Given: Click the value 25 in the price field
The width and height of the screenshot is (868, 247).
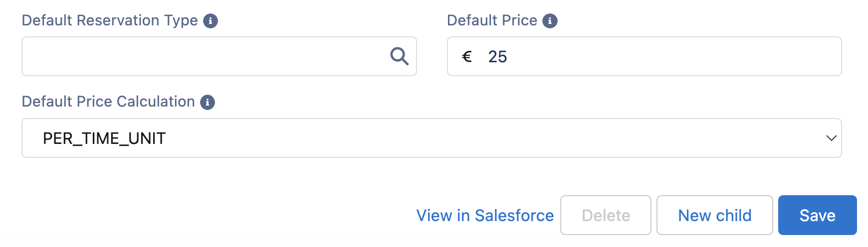Looking at the screenshot, I should 497,57.
